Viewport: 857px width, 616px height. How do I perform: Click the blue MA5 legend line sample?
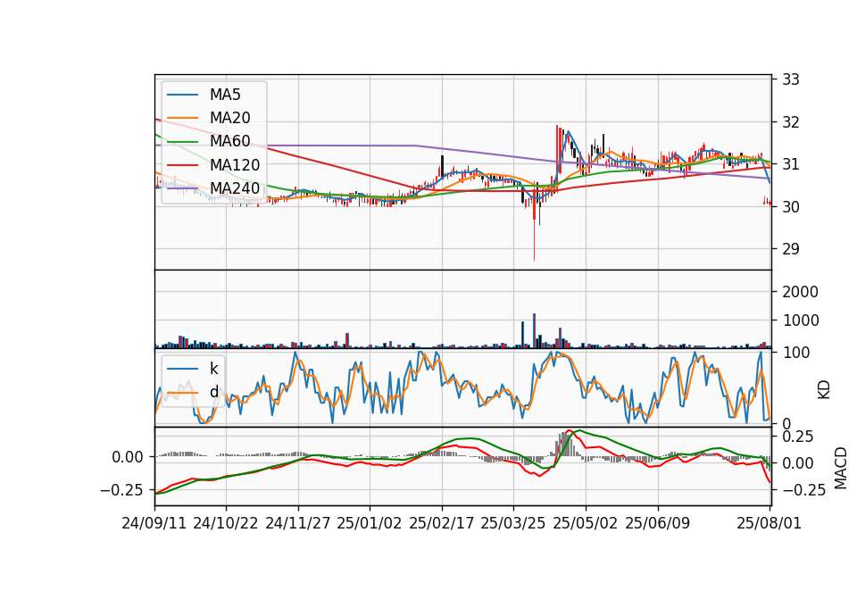tap(182, 95)
